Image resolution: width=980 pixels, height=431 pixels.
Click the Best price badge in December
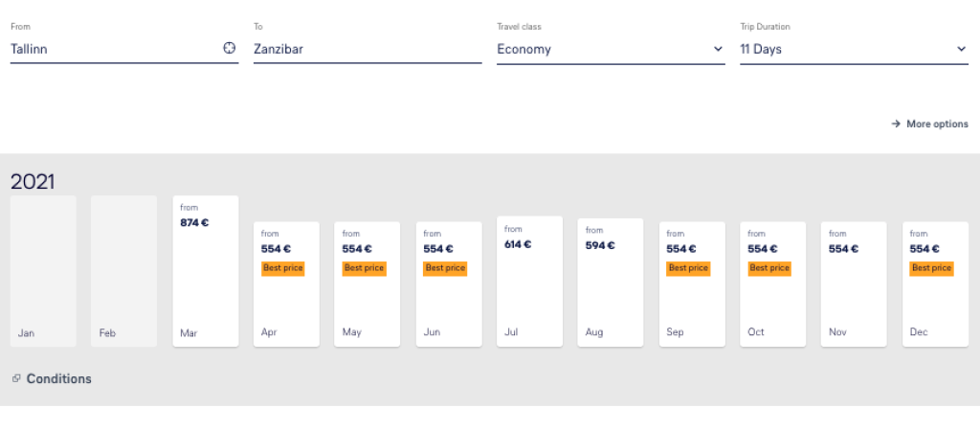pyautogui.click(x=931, y=268)
